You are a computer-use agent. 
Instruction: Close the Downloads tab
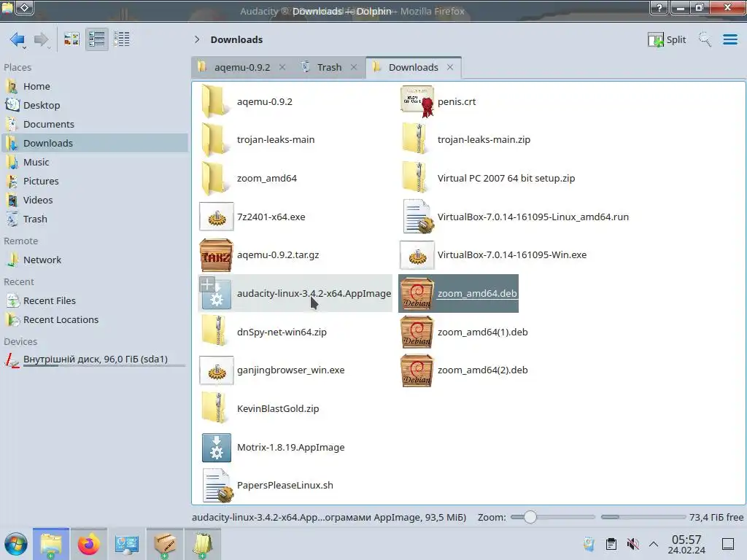tap(449, 67)
